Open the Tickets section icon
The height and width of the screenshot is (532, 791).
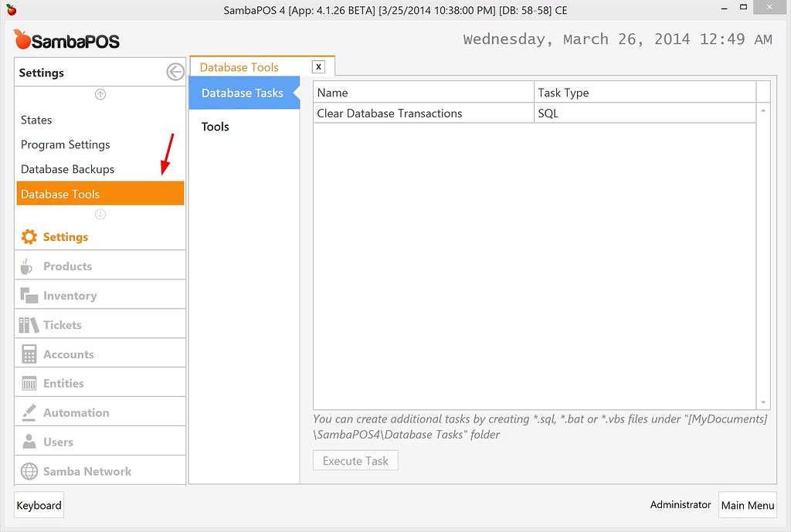click(x=29, y=323)
